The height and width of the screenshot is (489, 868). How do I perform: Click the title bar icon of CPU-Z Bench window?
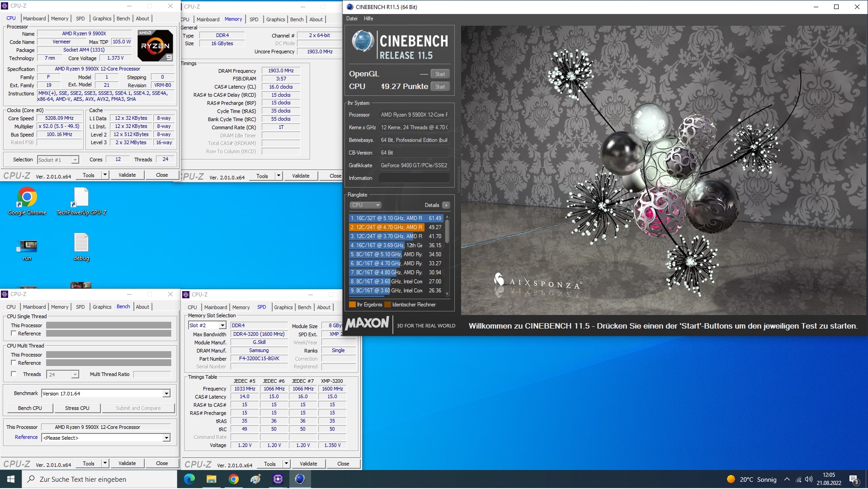tap(5, 294)
